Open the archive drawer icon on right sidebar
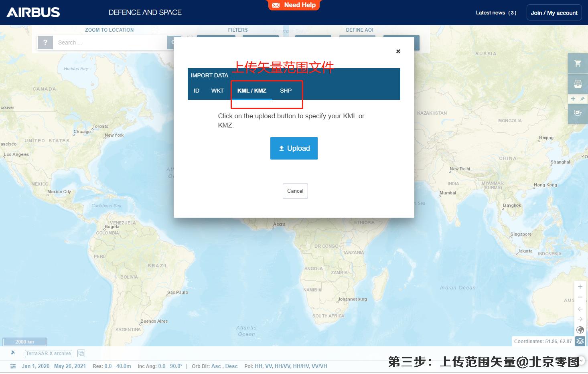588x374 pixels. point(578,84)
